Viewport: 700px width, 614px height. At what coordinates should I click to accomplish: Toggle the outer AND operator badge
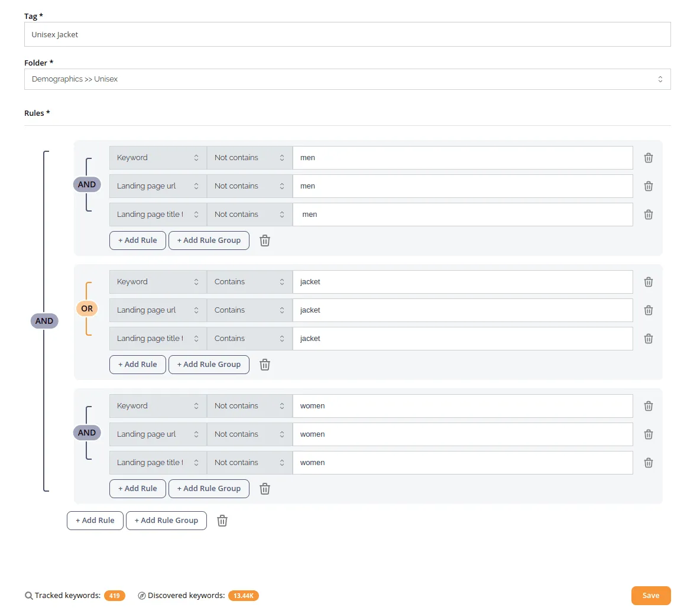point(44,321)
